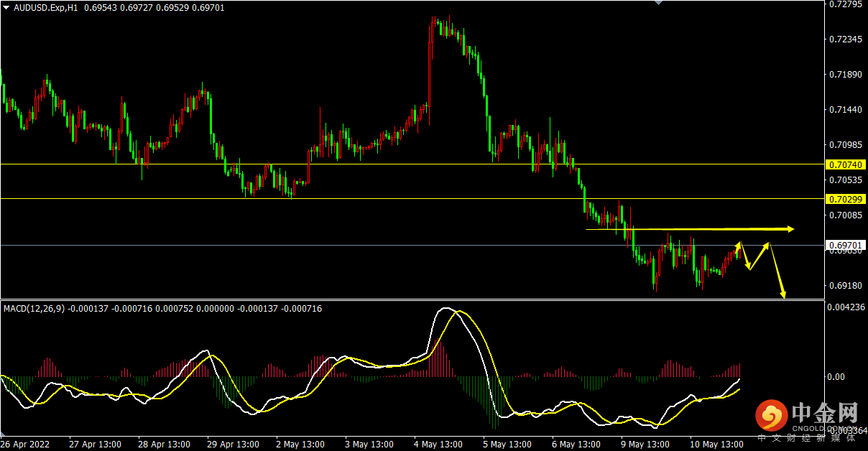868x451 pixels.
Task: Click the 10 May 13:00 time label
Action: (716, 444)
